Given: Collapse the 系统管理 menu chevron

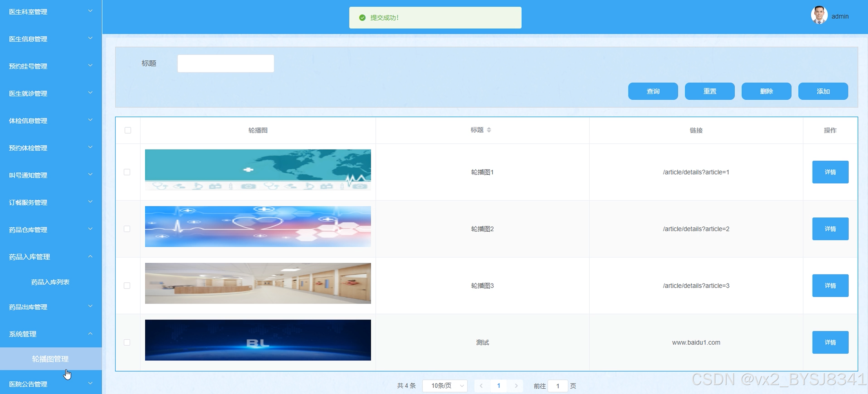Looking at the screenshot, I should tap(90, 334).
